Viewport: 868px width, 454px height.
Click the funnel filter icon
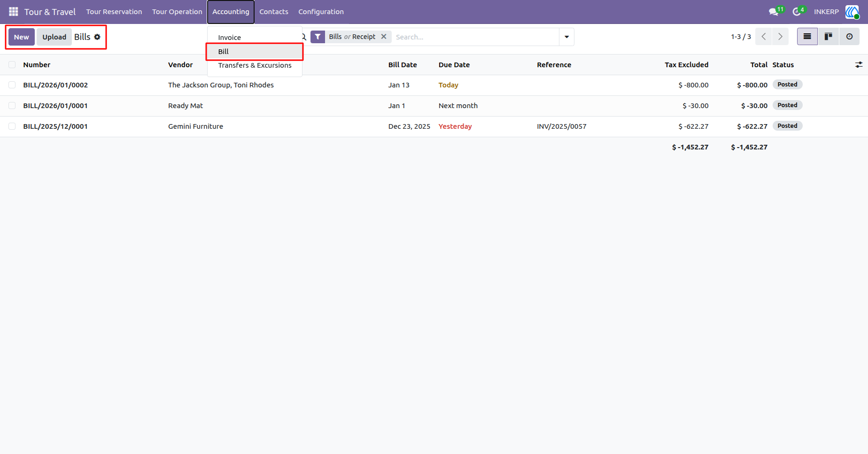click(318, 37)
